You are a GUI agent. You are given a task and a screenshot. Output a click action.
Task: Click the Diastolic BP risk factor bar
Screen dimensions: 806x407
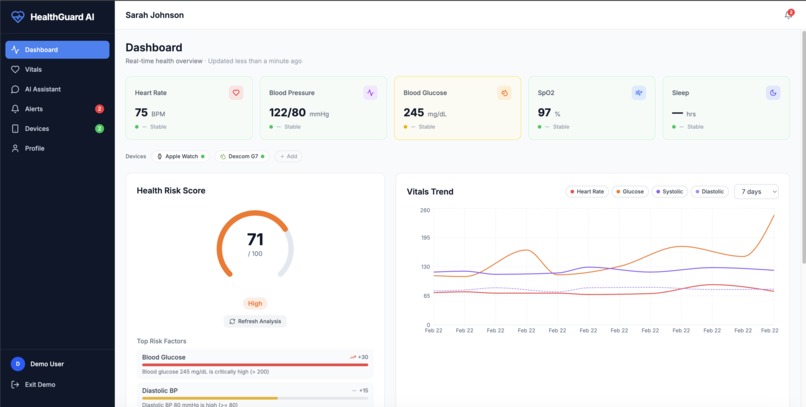click(255, 398)
